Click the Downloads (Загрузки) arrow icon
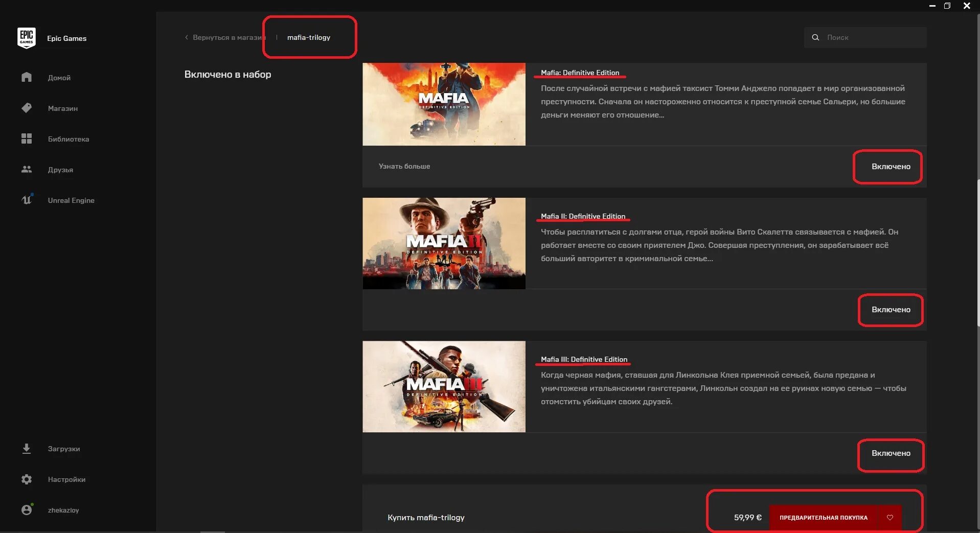This screenshot has height=533, width=980. click(x=27, y=449)
